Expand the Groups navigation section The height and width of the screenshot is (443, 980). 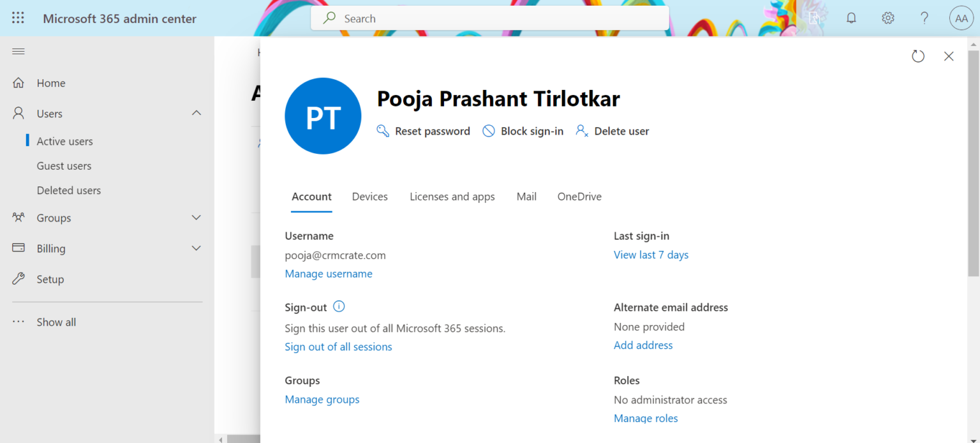(x=197, y=218)
